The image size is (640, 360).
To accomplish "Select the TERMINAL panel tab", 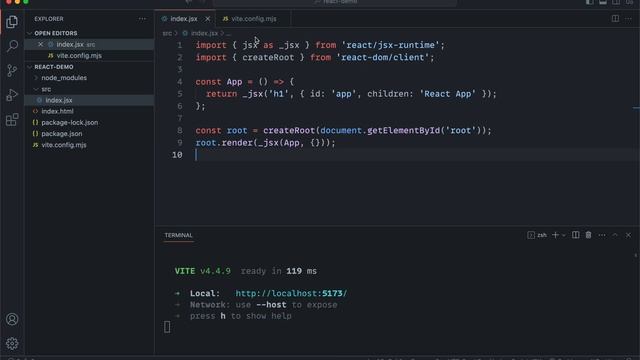I will point(178,235).
